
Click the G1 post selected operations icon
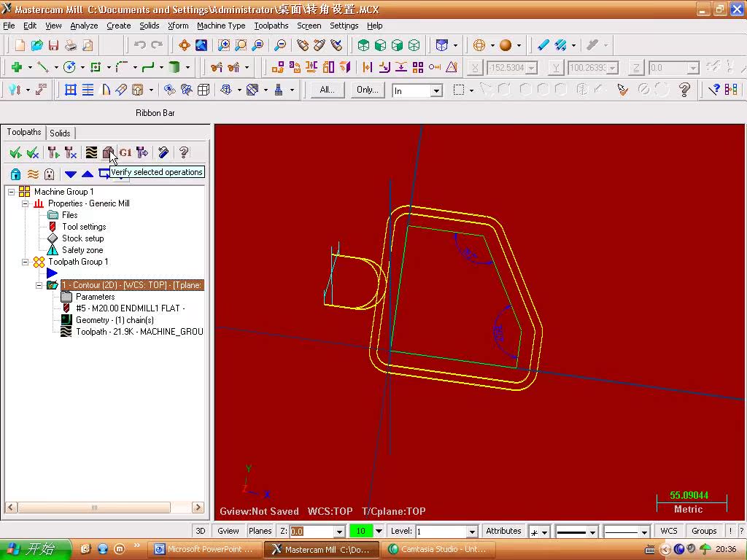click(x=125, y=152)
